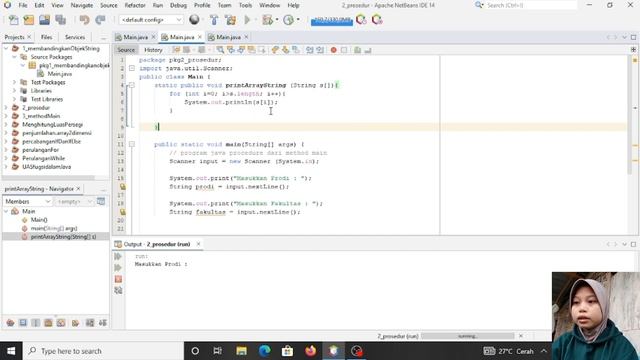Select the Main() constructor in Navigator
Image resolution: width=640 pixels, height=360 pixels.
click(x=39, y=220)
